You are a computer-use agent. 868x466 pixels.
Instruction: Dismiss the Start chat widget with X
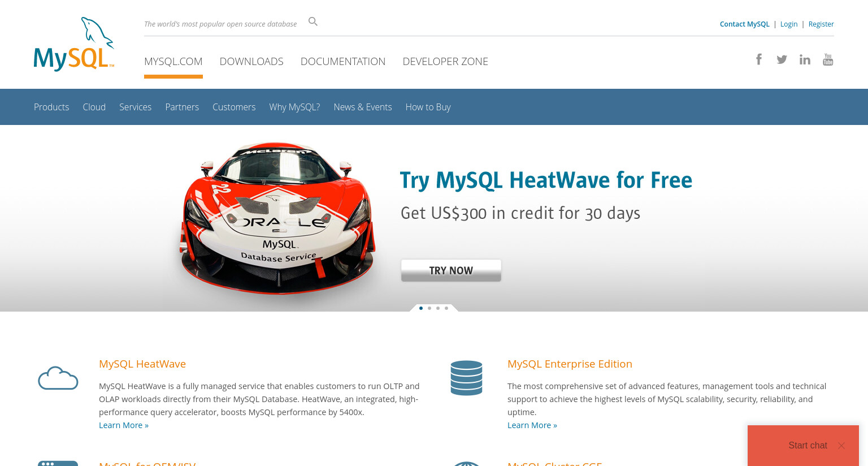tap(841, 446)
